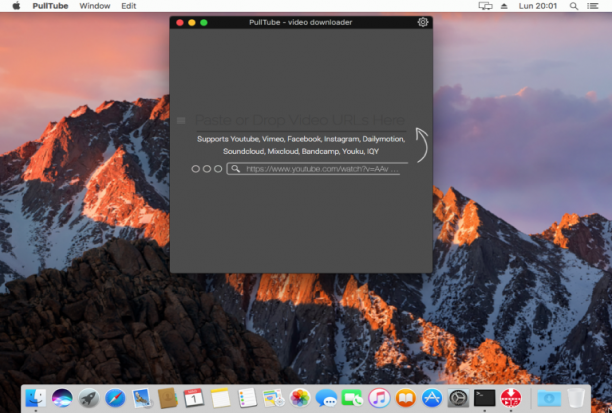Open Calendar from the Dock
This screenshot has width=612, height=413.
pyautogui.click(x=194, y=398)
